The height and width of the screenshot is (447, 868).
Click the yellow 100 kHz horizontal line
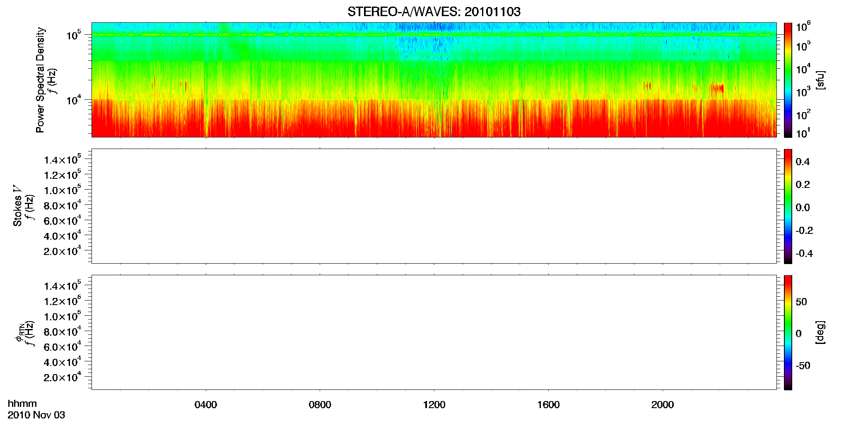tap(434, 35)
